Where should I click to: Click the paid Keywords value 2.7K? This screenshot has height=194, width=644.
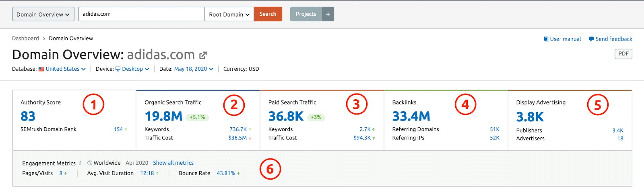pos(365,129)
